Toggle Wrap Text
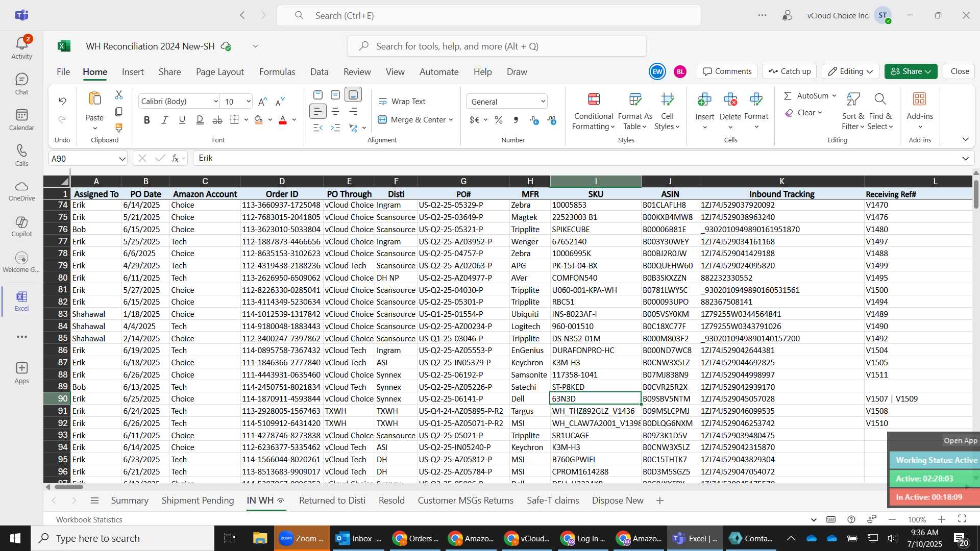Screen dimensions: 980x551 point(402,102)
